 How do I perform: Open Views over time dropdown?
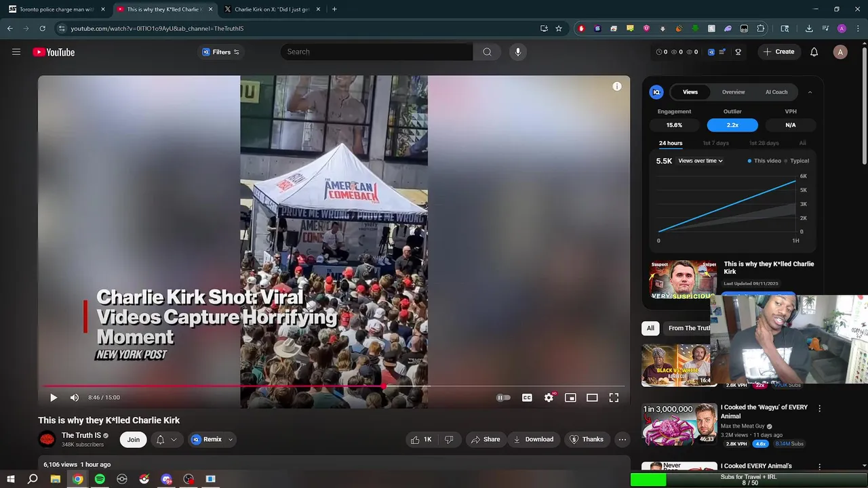click(701, 161)
